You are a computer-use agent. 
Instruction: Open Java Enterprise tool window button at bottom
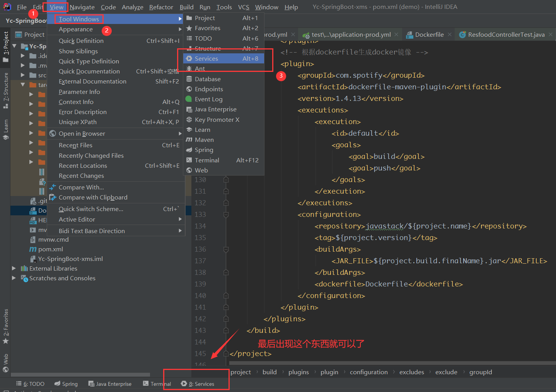coord(110,384)
